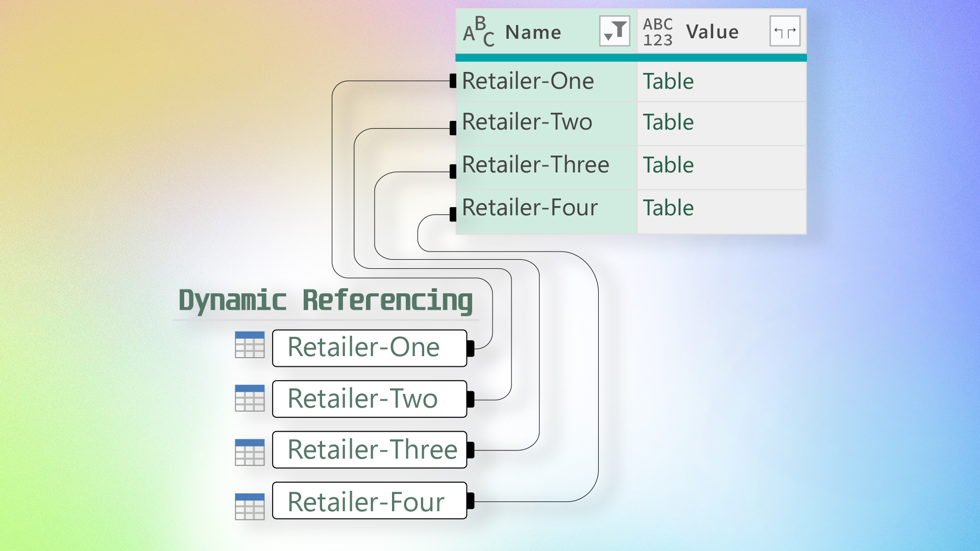The width and height of the screenshot is (980, 551).
Task: Open the Name column filter dropdown
Action: click(615, 31)
